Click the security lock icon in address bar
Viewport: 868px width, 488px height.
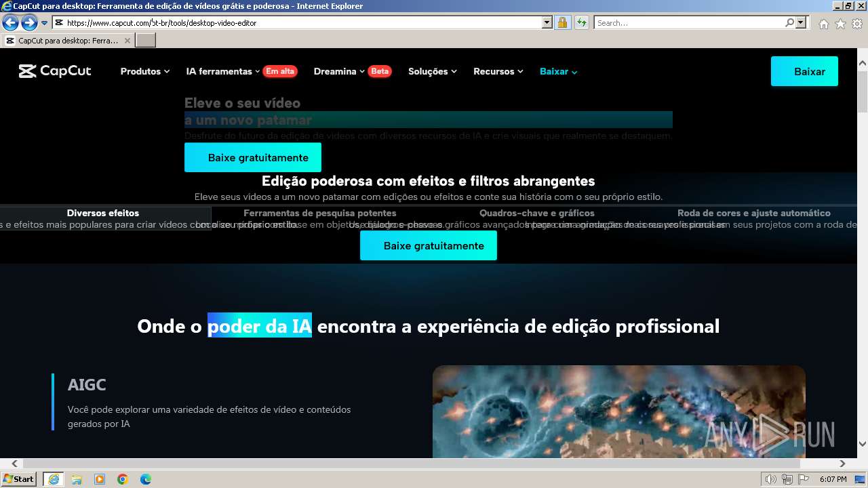point(562,23)
